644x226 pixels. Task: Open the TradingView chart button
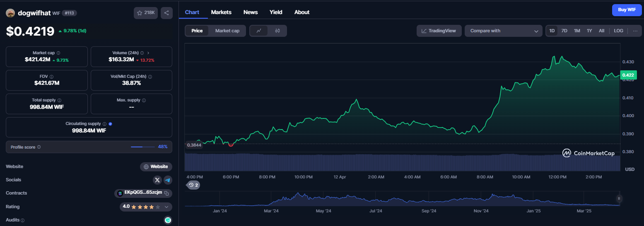pyautogui.click(x=439, y=31)
